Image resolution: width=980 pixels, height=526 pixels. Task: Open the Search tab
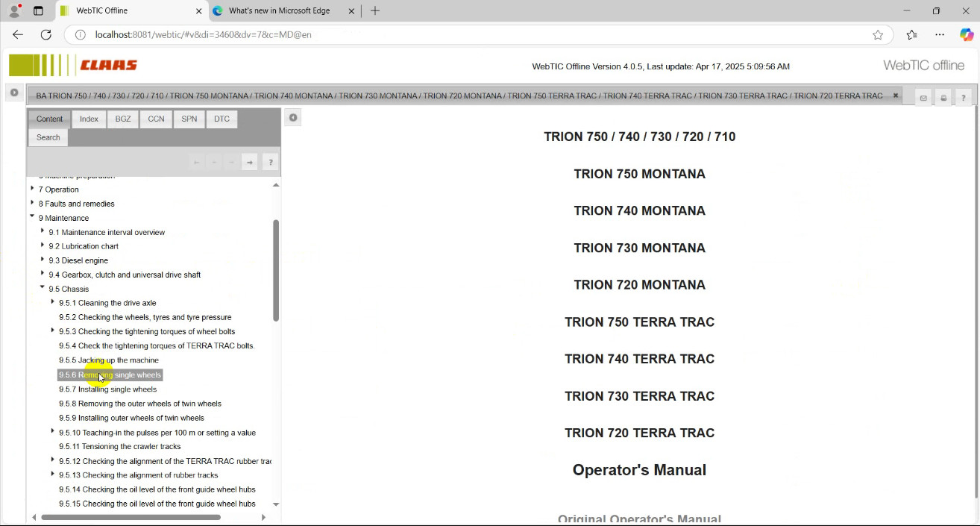pyautogui.click(x=48, y=137)
